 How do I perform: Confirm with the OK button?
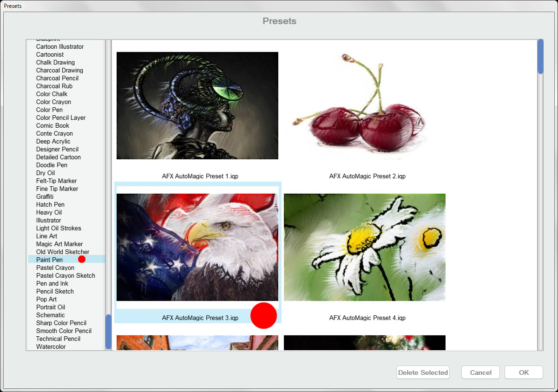(x=524, y=372)
